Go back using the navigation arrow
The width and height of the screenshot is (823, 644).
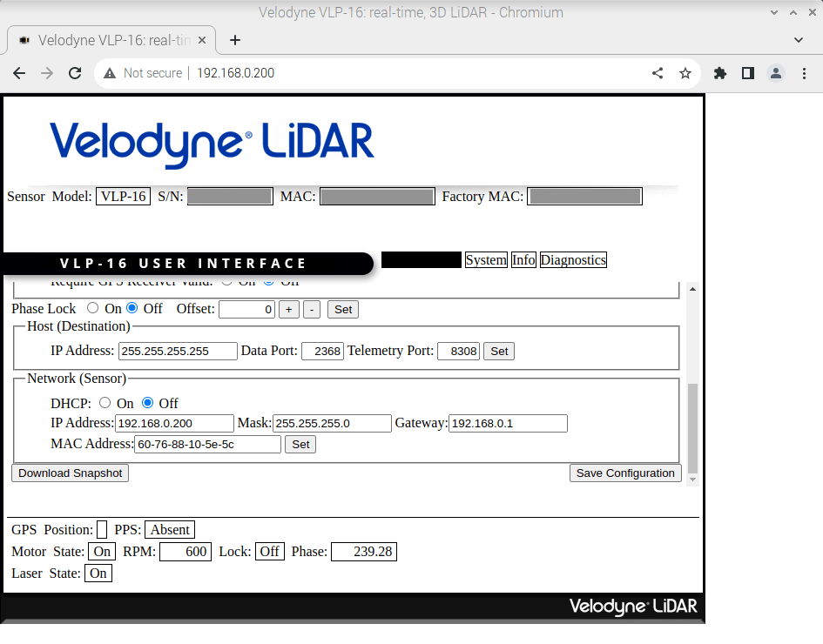19,73
